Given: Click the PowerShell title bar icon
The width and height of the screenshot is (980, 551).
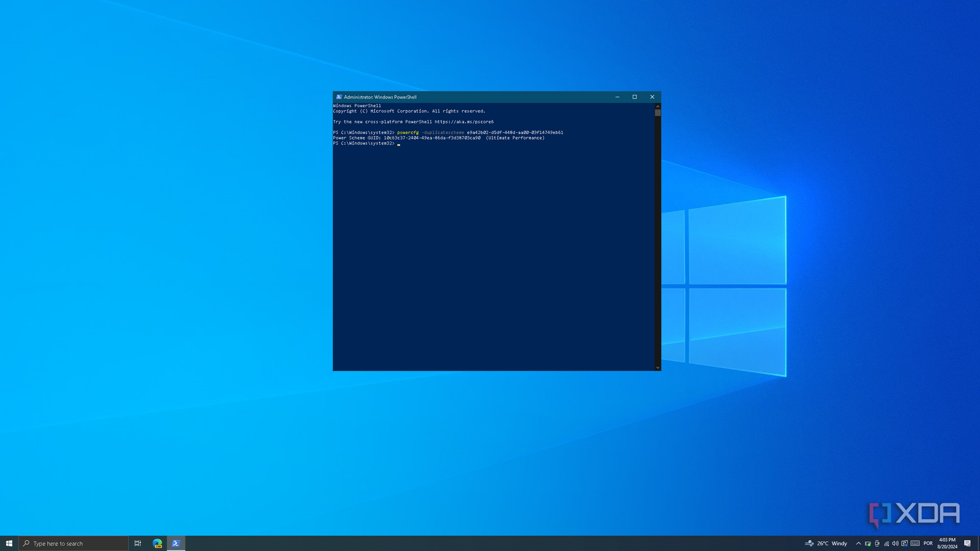Looking at the screenshot, I should 337,97.
